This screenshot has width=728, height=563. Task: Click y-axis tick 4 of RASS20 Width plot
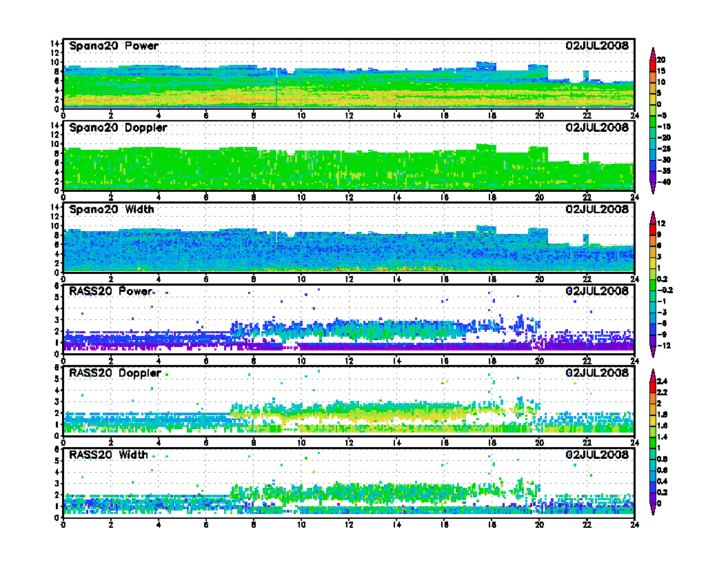[57, 472]
